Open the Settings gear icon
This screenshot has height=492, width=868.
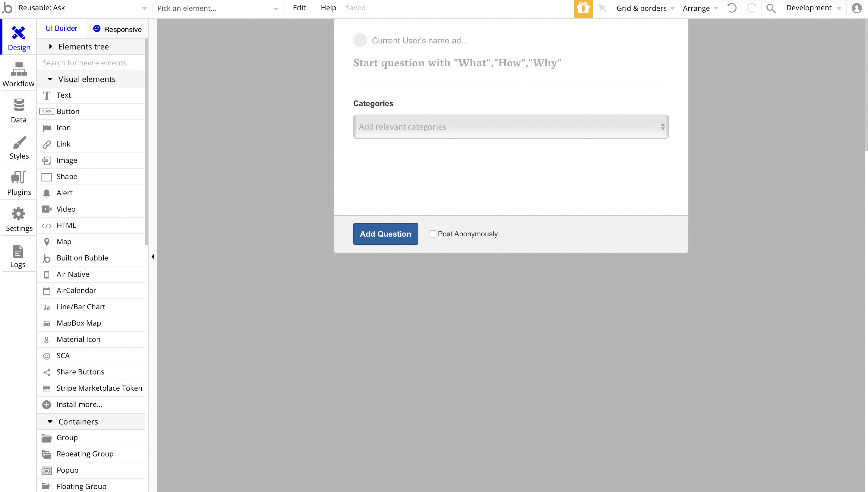pyautogui.click(x=19, y=214)
